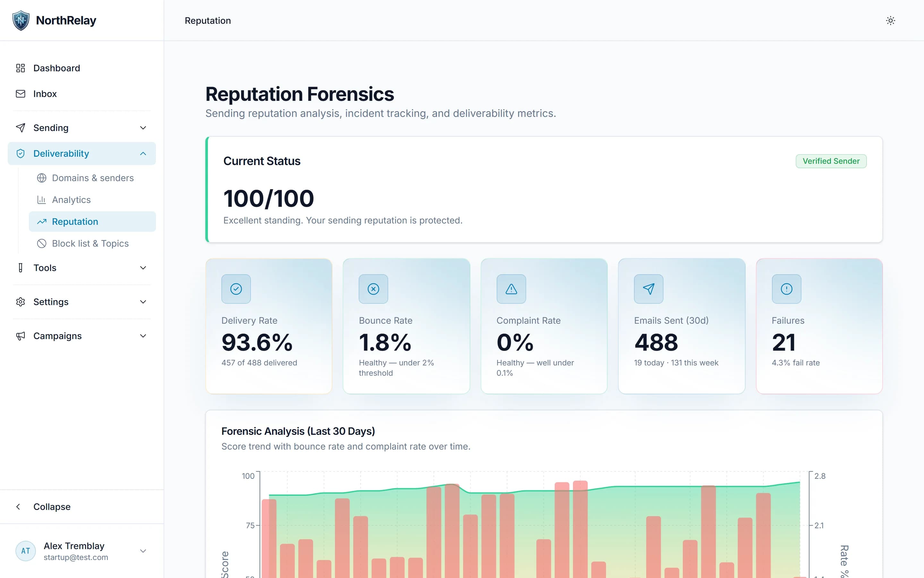Open Block list & Topics

(92, 243)
